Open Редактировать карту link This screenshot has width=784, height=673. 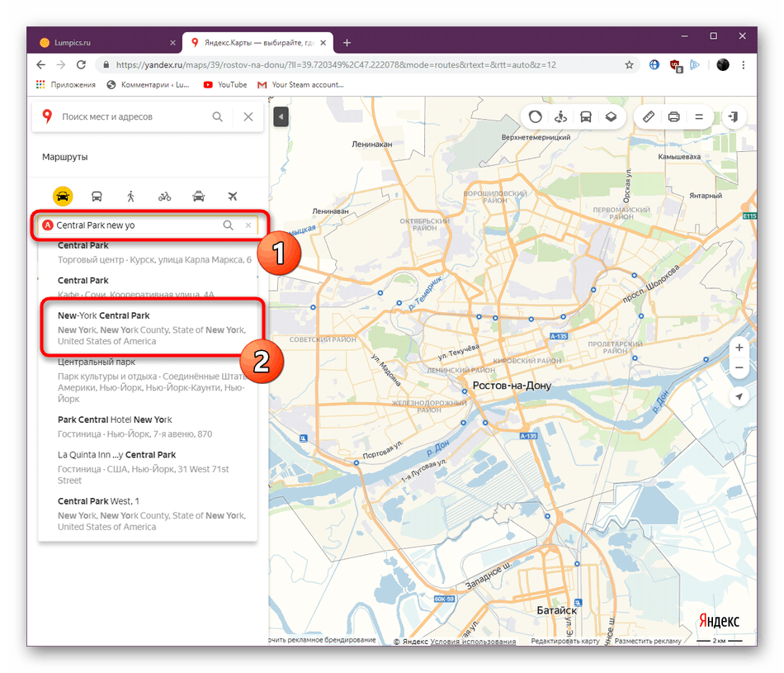(x=565, y=641)
